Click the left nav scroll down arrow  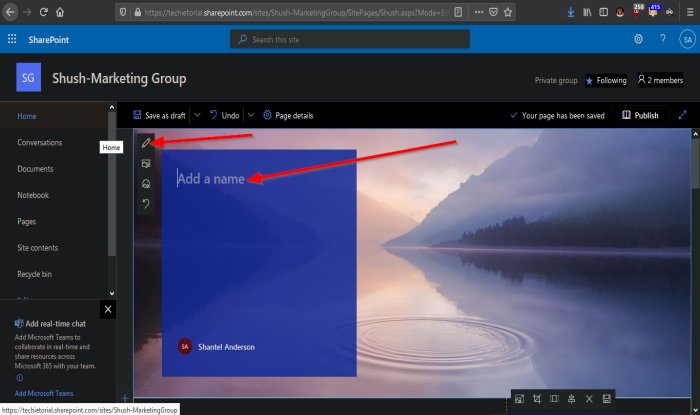[112, 293]
